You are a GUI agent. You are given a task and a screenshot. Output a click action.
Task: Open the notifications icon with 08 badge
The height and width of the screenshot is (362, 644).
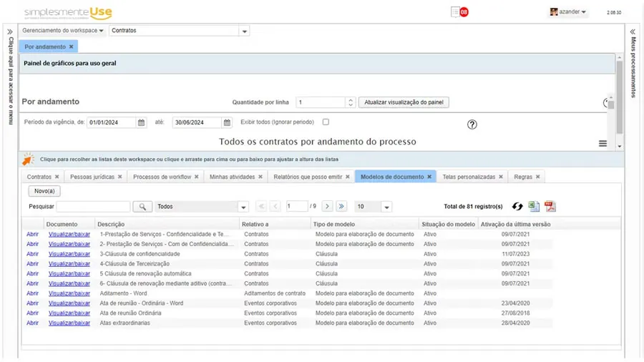point(459,12)
